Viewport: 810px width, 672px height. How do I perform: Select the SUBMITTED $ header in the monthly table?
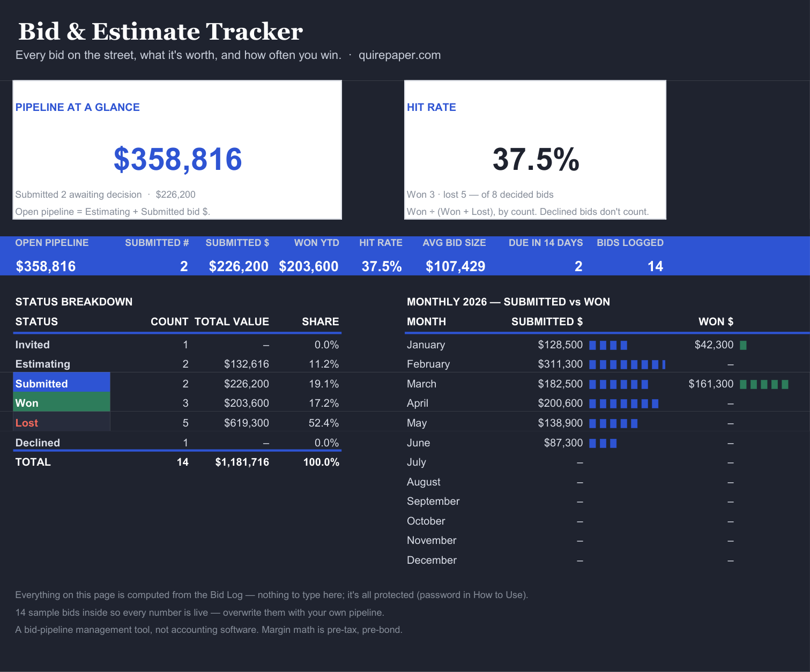click(x=547, y=322)
